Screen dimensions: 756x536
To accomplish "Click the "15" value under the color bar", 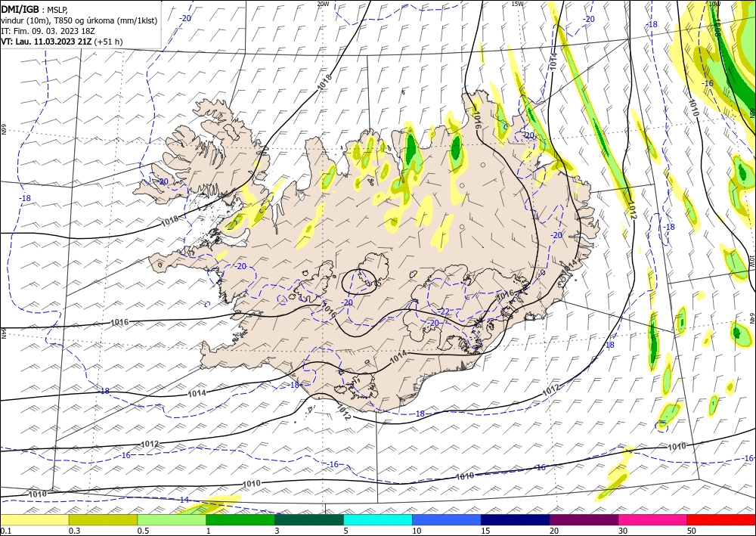I will [x=485, y=531].
